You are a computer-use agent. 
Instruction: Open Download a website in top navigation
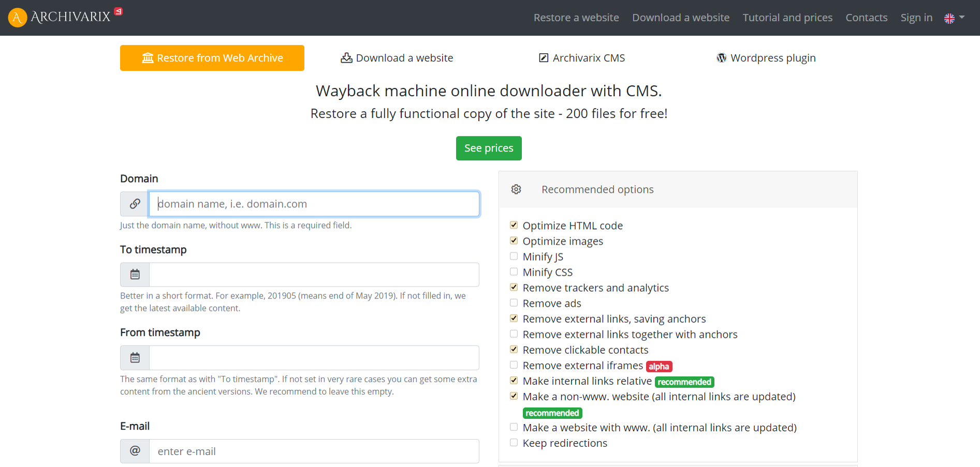pyautogui.click(x=681, y=18)
